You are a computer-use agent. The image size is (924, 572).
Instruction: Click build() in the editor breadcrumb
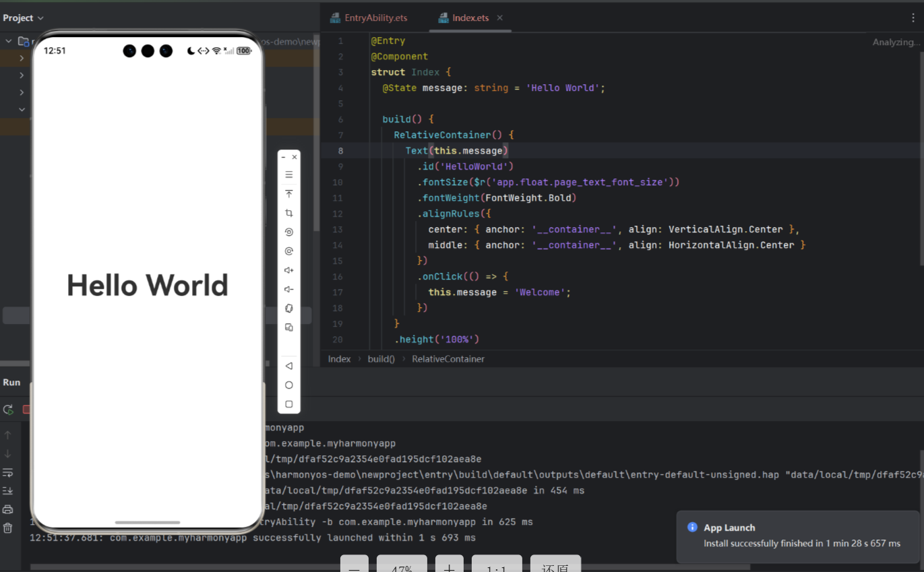tap(381, 359)
